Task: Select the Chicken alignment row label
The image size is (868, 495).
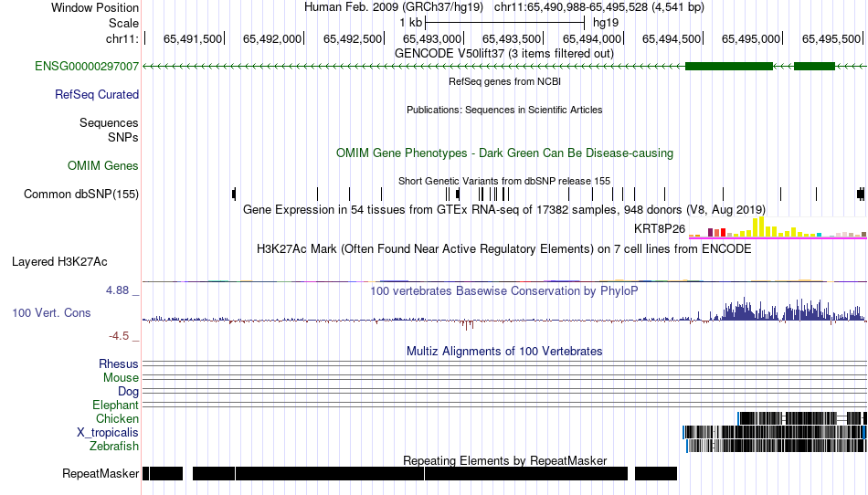Action: (117, 418)
